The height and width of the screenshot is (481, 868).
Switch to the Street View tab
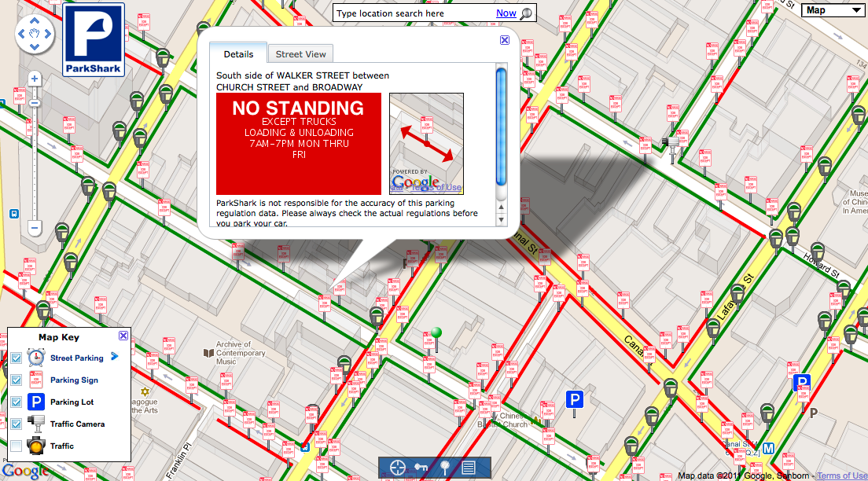pos(300,53)
